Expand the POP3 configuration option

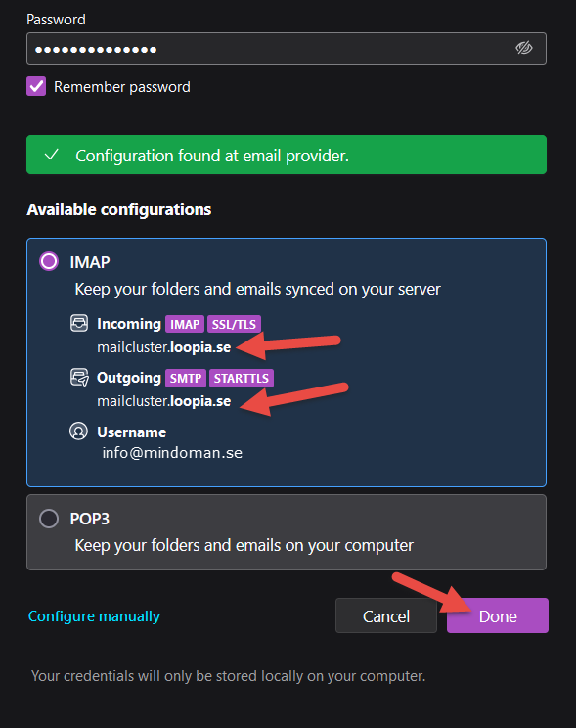point(287,532)
